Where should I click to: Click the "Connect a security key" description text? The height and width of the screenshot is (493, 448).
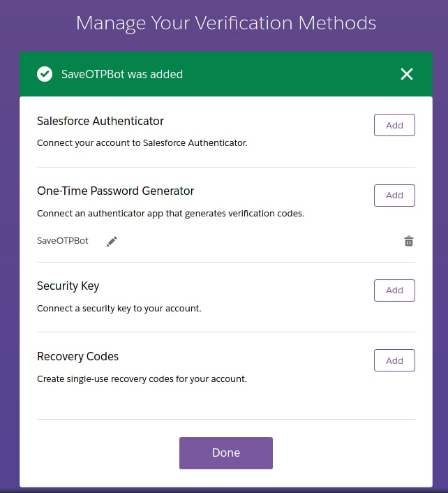(x=119, y=308)
